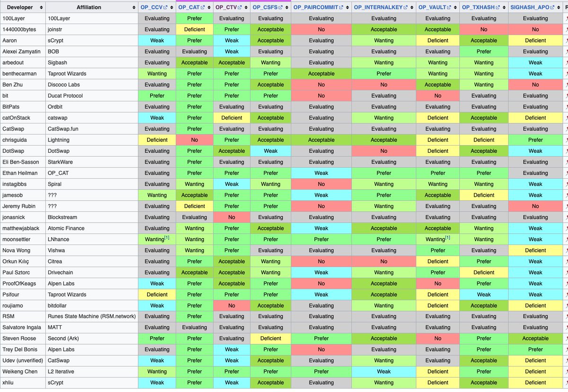Image resolution: width=568 pixels, height=392 pixels.
Task: Select developer name 'Jeremy Rubin'
Action: tap(19, 206)
